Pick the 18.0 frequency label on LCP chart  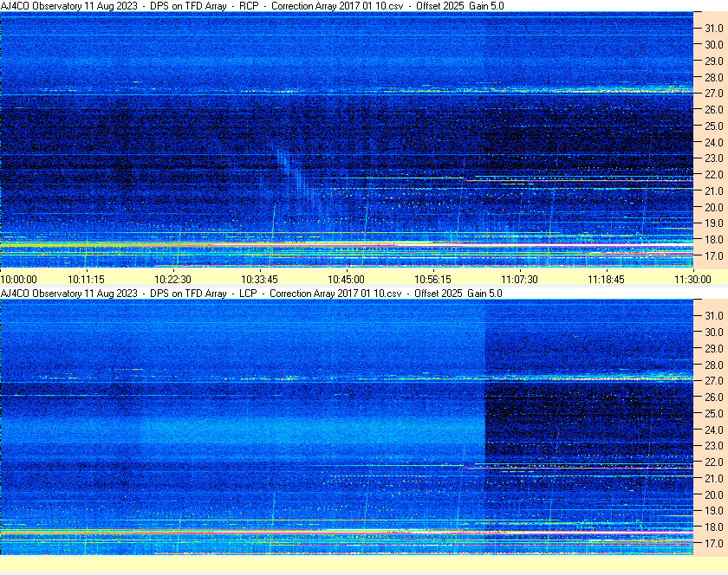pyautogui.click(x=714, y=527)
